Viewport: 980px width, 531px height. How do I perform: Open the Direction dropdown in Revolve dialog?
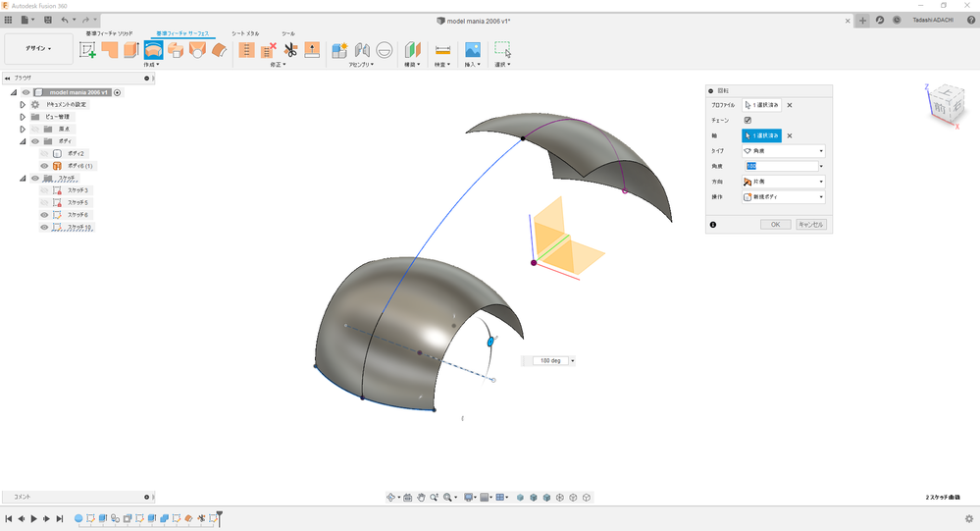[x=783, y=182]
